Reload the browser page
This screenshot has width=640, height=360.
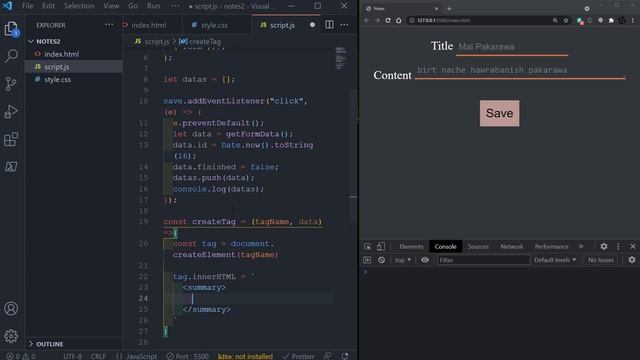click(388, 20)
